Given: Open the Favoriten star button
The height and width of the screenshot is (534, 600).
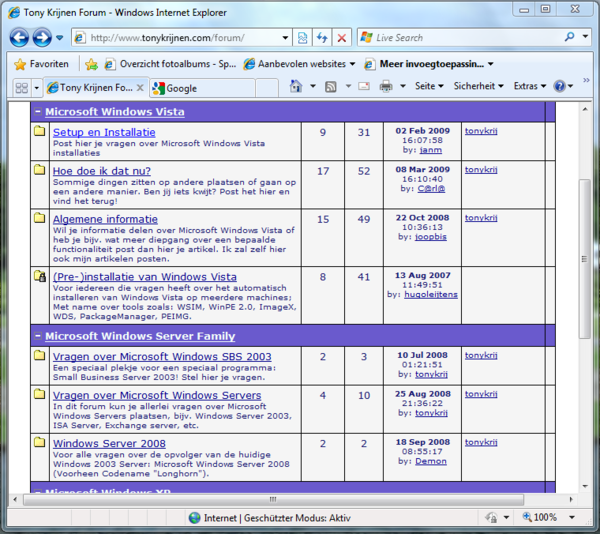Looking at the screenshot, I should (x=41, y=64).
